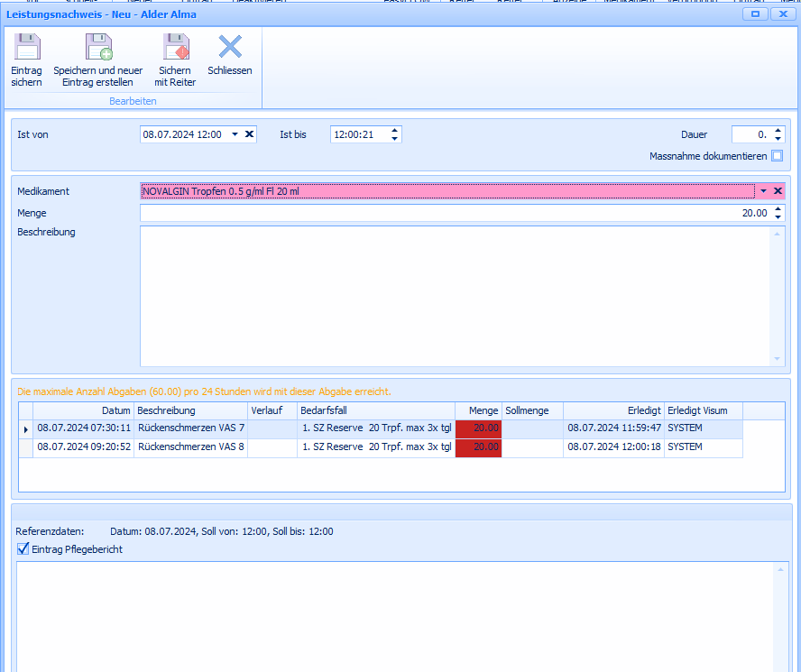The image size is (801, 672).
Task: Select first table row via row indicator arrow
Action: pyautogui.click(x=25, y=428)
